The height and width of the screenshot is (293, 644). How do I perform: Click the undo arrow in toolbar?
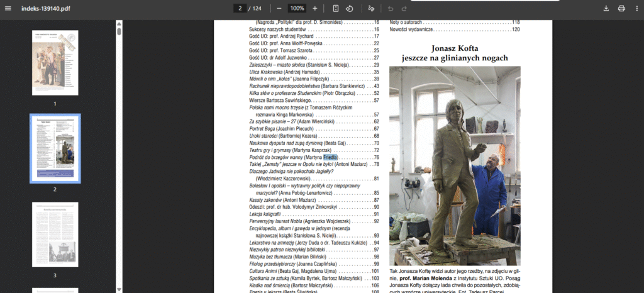(x=390, y=8)
